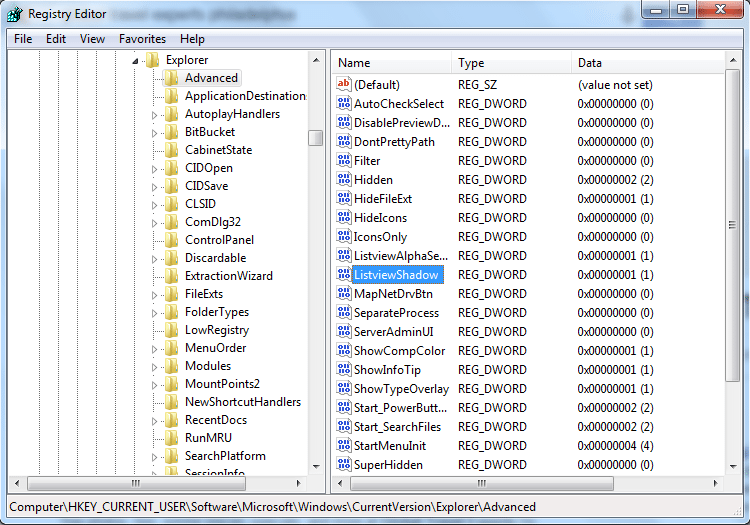Select the ApplicationDestinations key
The height and width of the screenshot is (525, 750).
click(x=245, y=96)
